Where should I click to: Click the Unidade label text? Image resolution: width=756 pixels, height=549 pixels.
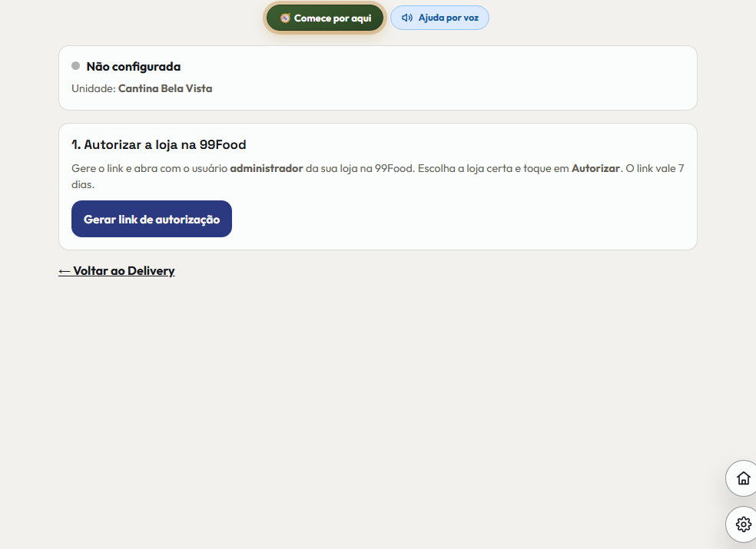point(94,89)
